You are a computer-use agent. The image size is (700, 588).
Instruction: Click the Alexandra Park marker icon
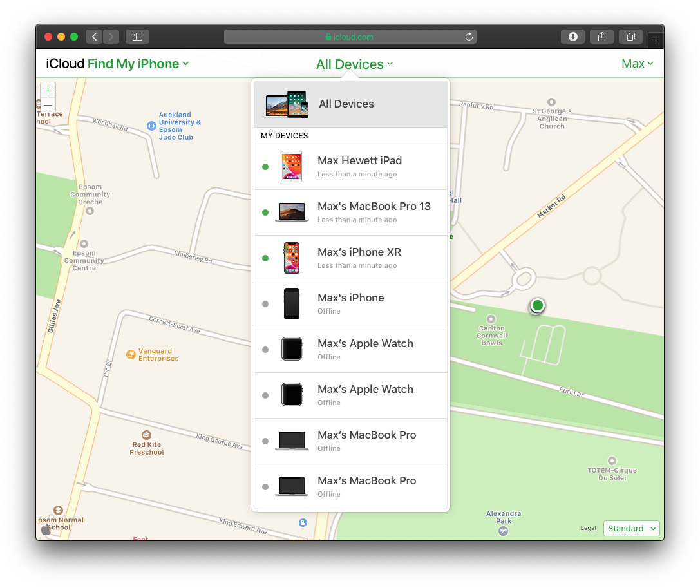(503, 531)
